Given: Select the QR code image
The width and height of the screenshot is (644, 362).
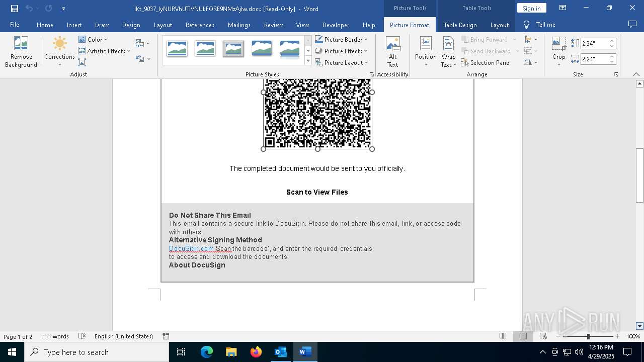Looking at the screenshot, I should pyautogui.click(x=317, y=114).
